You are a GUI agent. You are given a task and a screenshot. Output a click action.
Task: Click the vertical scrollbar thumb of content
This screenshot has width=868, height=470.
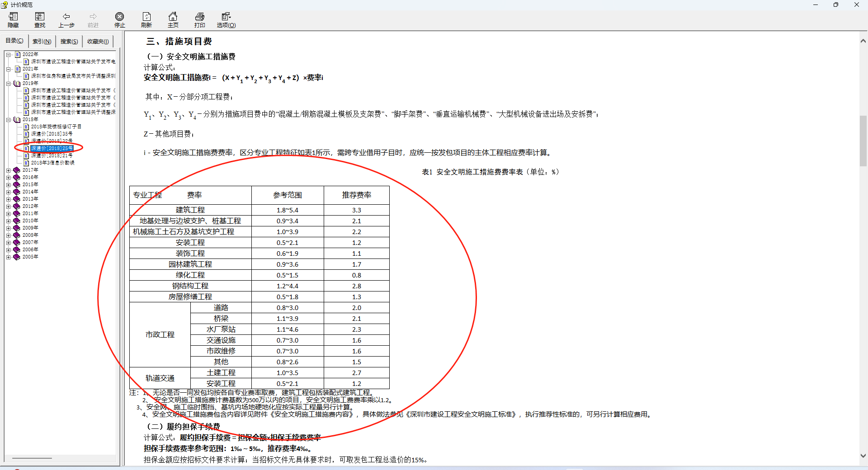[x=863, y=141]
